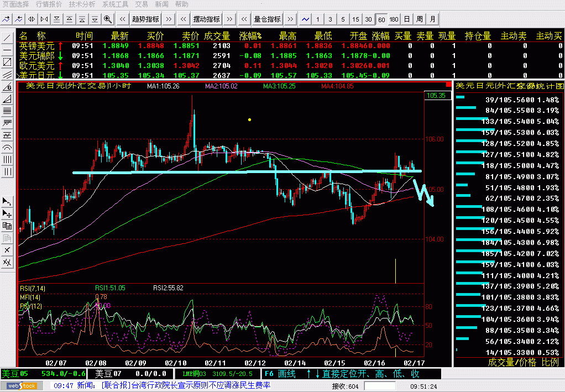Select the horizontal line drawing tool
The image size is (565, 392).
[x=7, y=50]
